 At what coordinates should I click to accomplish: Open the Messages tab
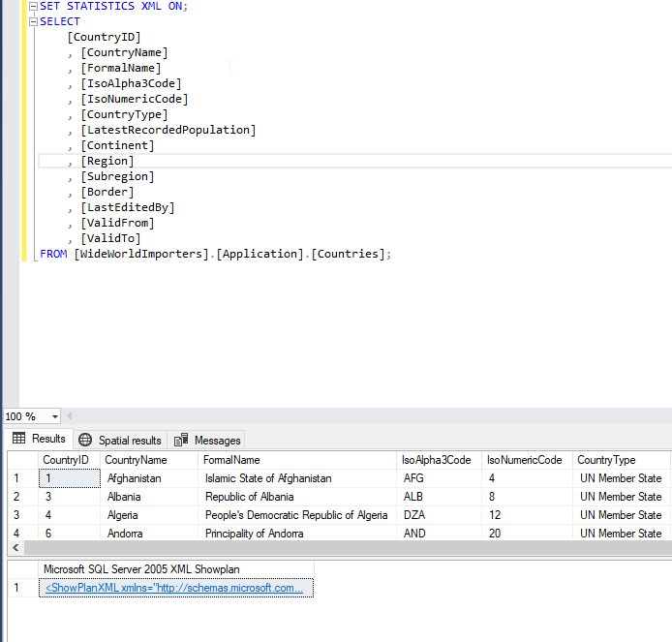[207, 441]
